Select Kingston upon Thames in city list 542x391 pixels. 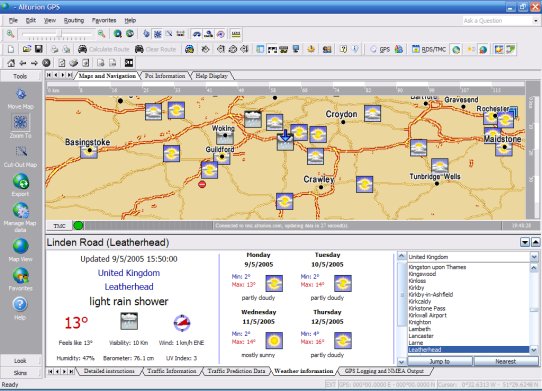point(437,267)
